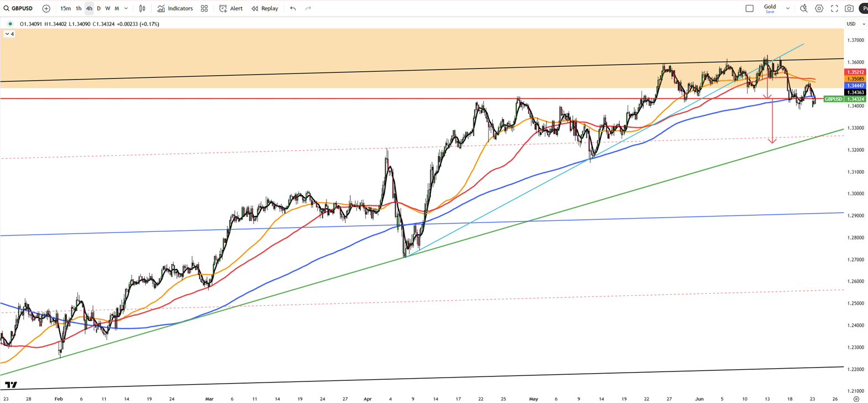
Task: Expand the collapsed indicators legend showing 4
Action: (9, 34)
